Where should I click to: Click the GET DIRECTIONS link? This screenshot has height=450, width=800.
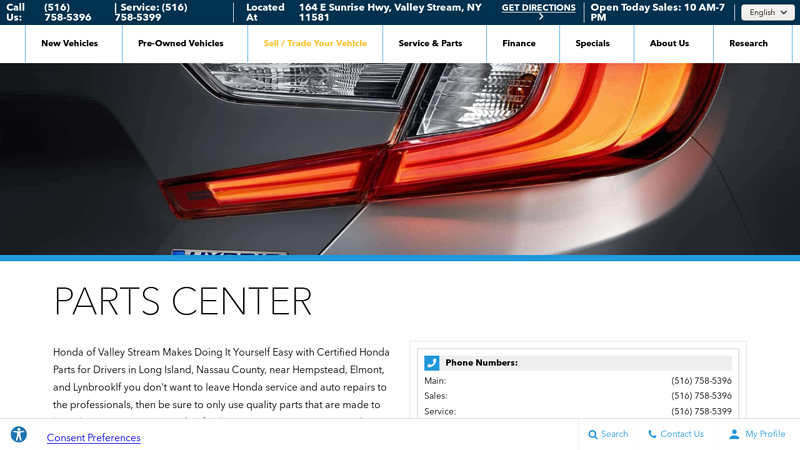[x=538, y=8]
